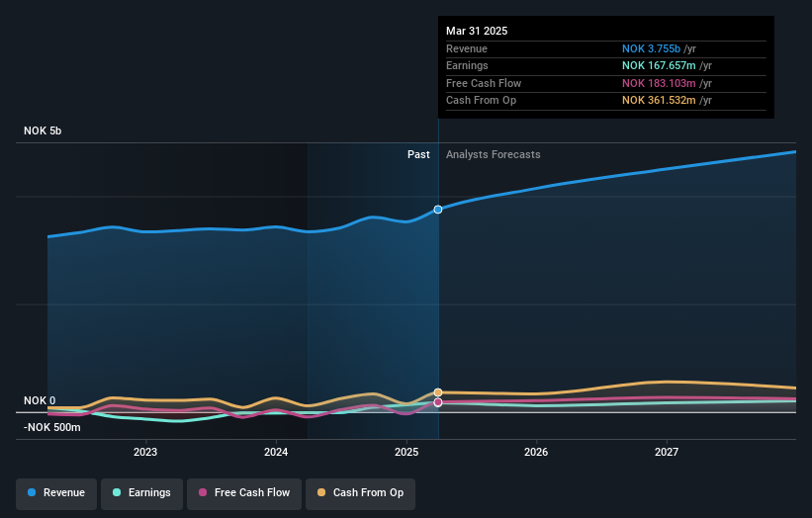
Task: Click the 2024 x-axis label
Action: pyautogui.click(x=276, y=452)
